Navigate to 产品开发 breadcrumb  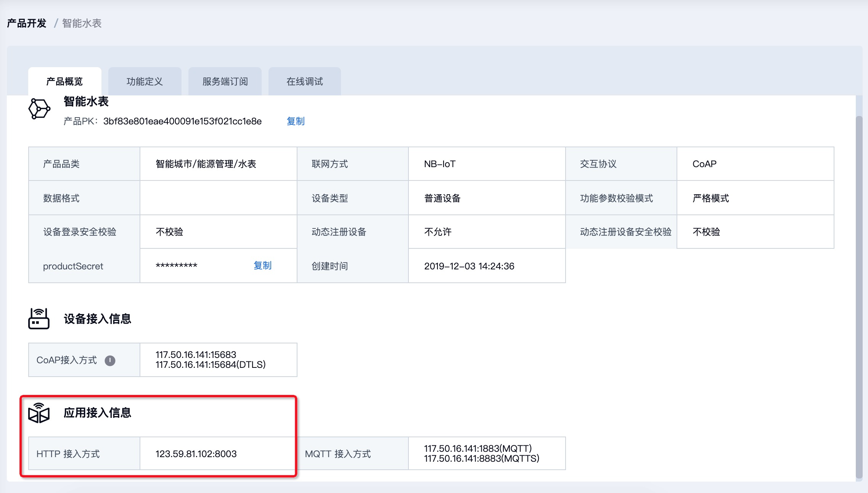click(27, 23)
